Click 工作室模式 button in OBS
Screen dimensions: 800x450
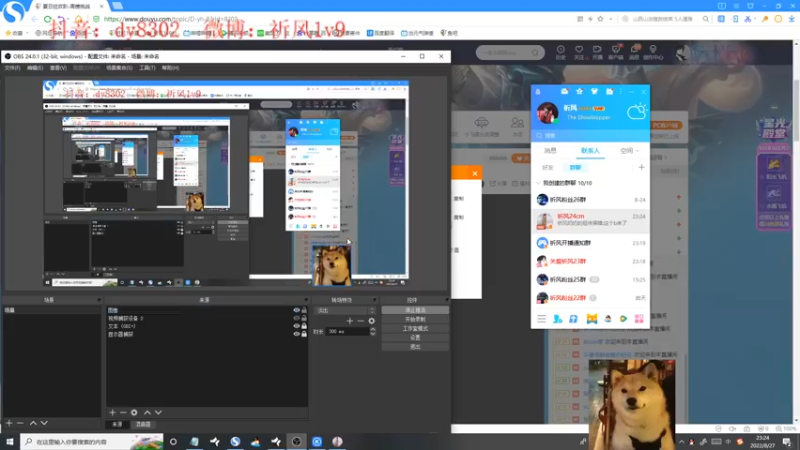pyautogui.click(x=415, y=329)
